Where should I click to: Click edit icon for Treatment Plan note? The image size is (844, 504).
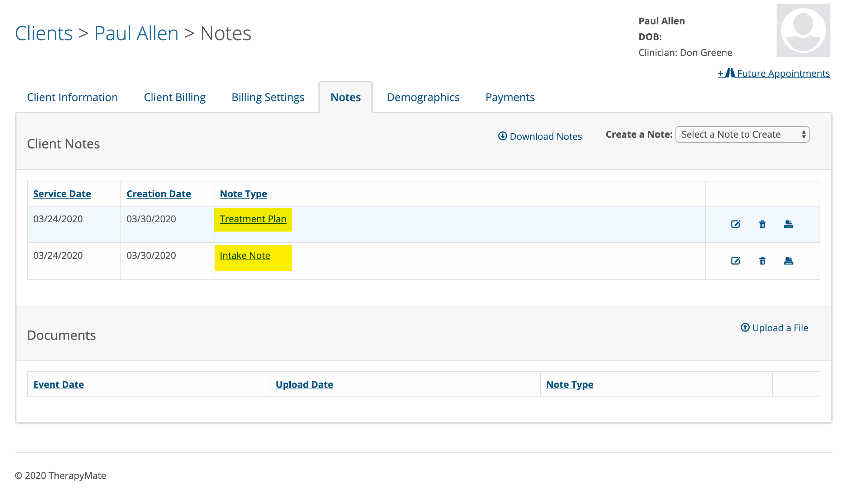(x=735, y=224)
